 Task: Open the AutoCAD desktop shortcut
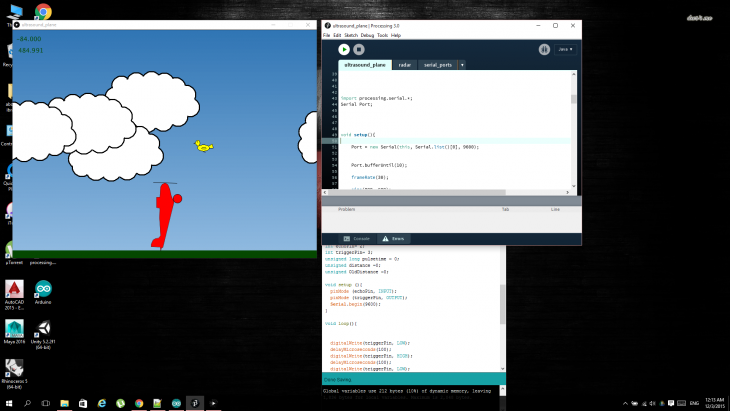[14, 292]
